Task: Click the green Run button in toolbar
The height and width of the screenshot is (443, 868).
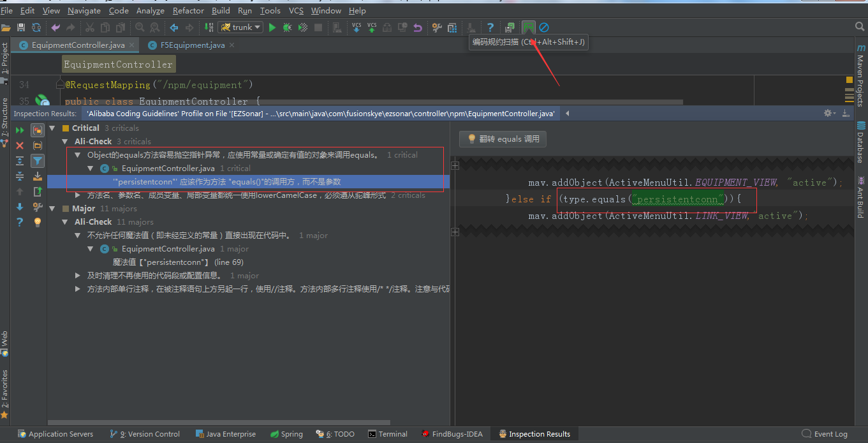Action: pos(272,27)
